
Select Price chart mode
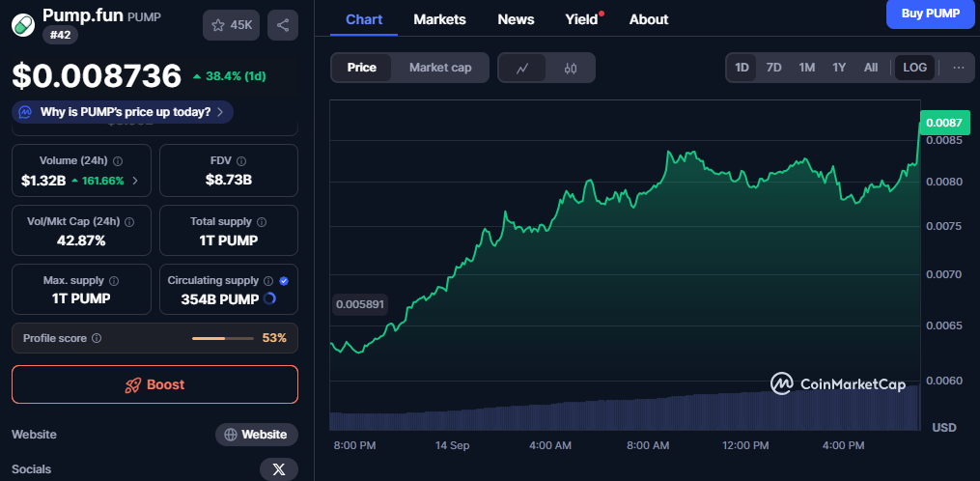point(362,68)
